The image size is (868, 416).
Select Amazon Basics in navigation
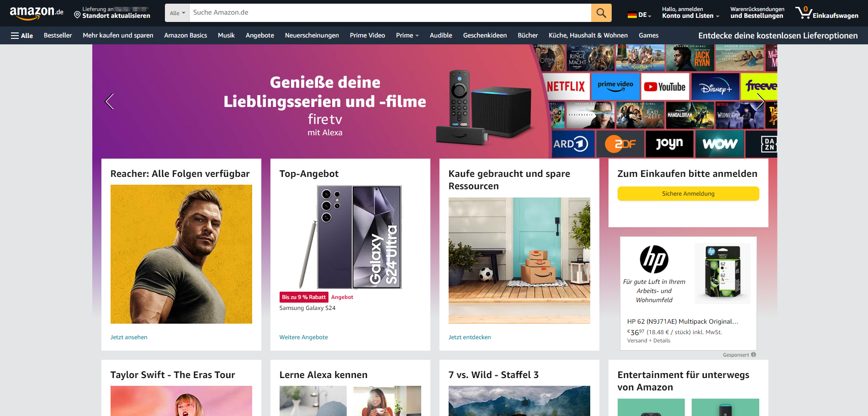tap(185, 36)
